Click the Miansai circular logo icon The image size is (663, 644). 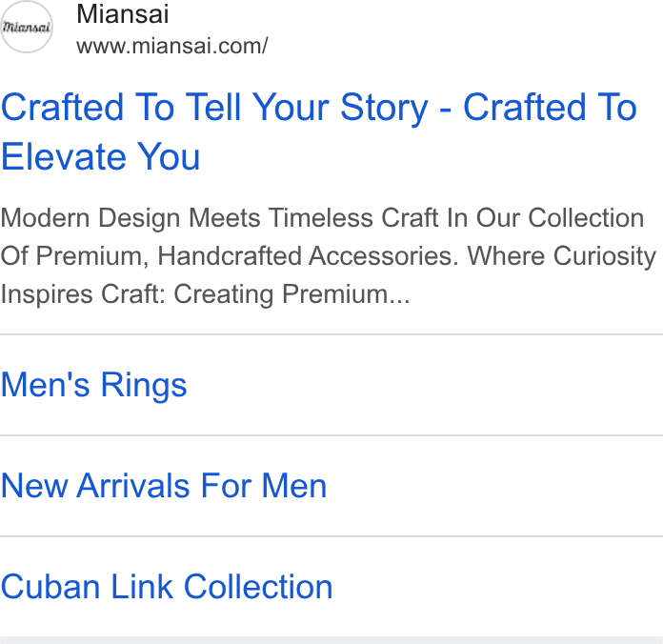coord(27,27)
